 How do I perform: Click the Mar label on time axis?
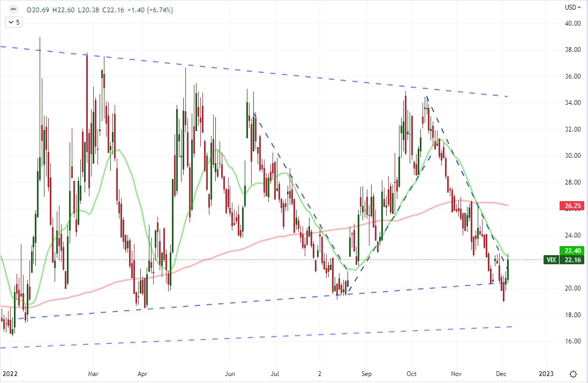coord(93,373)
